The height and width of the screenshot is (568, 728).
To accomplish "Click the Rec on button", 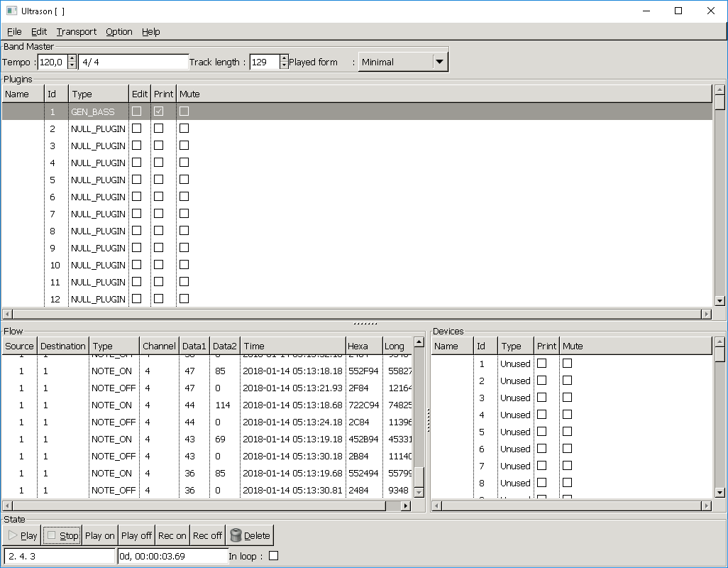I will point(172,535).
